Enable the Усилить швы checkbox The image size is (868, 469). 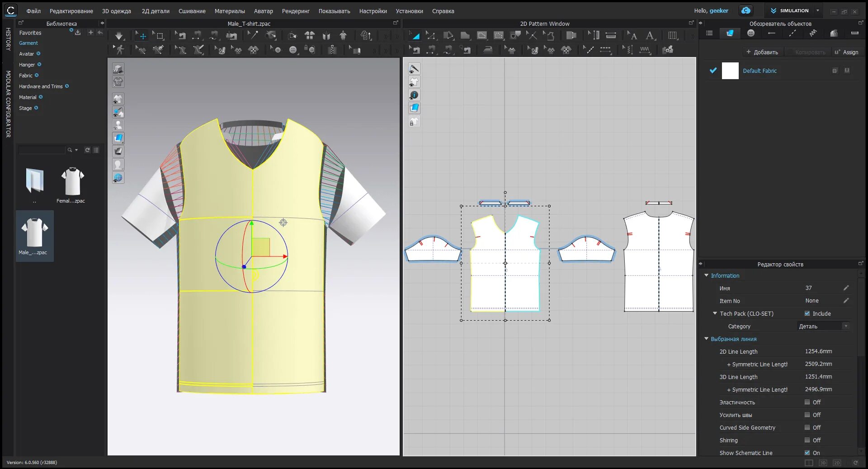point(807,415)
